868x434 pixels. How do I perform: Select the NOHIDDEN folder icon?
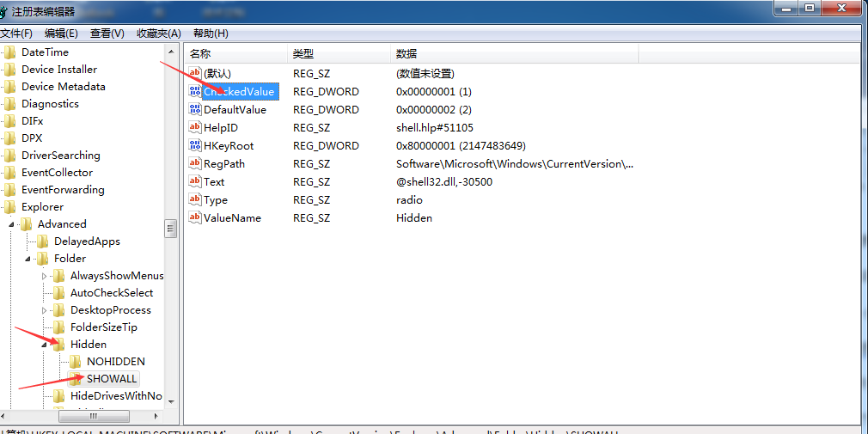pyautogui.click(x=76, y=362)
